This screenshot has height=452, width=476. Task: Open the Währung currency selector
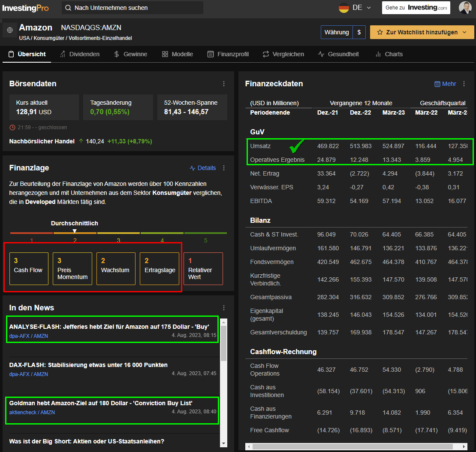[337, 32]
